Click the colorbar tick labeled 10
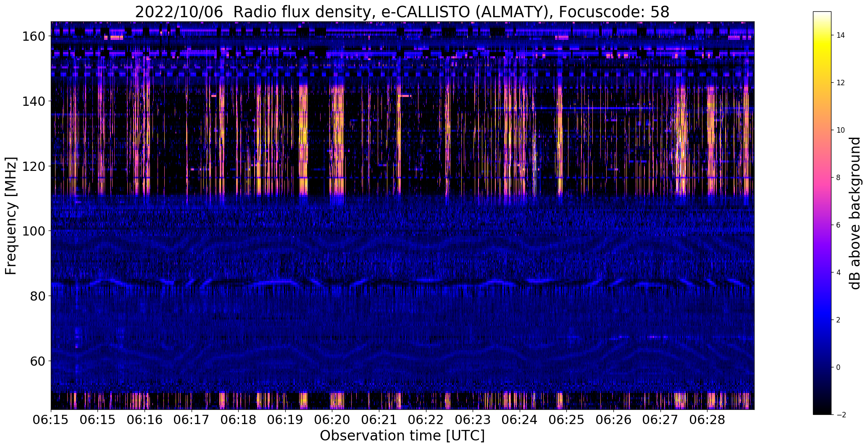The image size is (868, 448). pyautogui.click(x=841, y=130)
